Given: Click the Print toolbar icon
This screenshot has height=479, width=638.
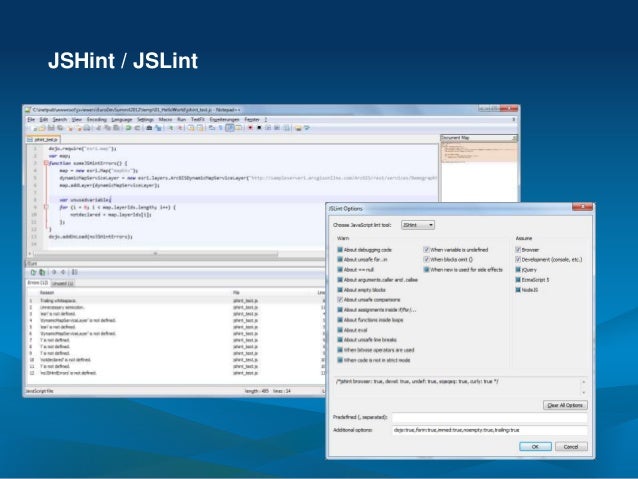Looking at the screenshot, I should click(x=88, y=128).
